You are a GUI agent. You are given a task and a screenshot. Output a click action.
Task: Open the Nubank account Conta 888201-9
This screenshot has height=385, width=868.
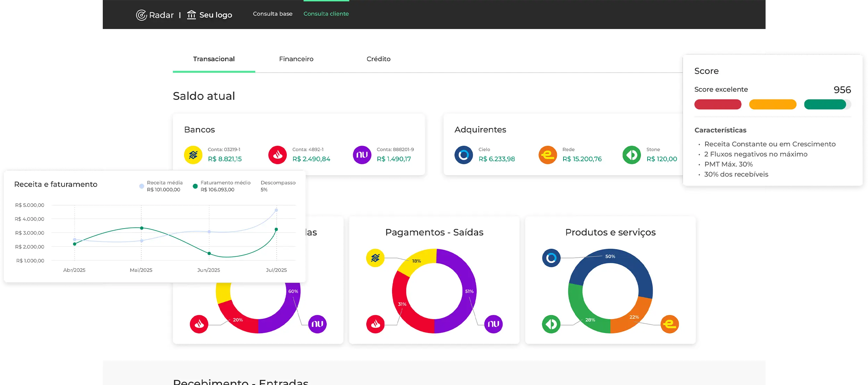[362, 155]
